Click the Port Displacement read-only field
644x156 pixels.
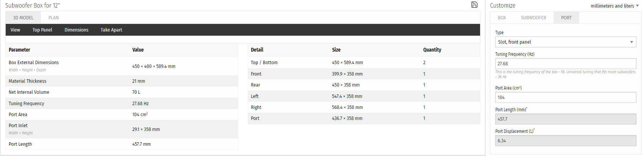coord(566,141)
